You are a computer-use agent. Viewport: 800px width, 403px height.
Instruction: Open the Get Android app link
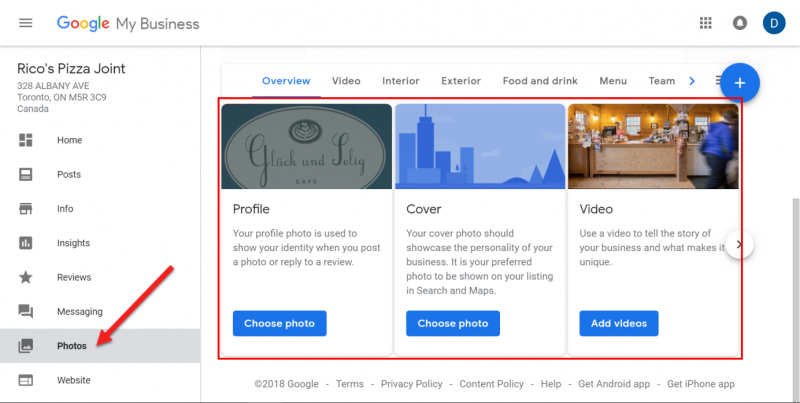pos(614,384)
